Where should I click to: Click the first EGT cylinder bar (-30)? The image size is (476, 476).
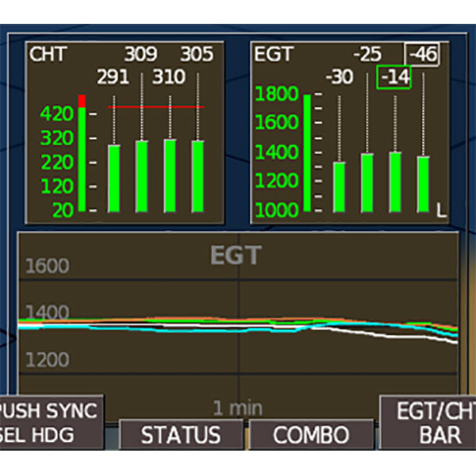[340, 186]
